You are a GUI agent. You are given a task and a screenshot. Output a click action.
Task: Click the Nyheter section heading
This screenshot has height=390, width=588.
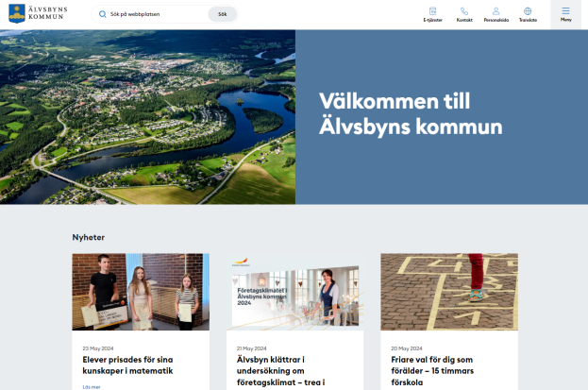(x=89, y=237)
